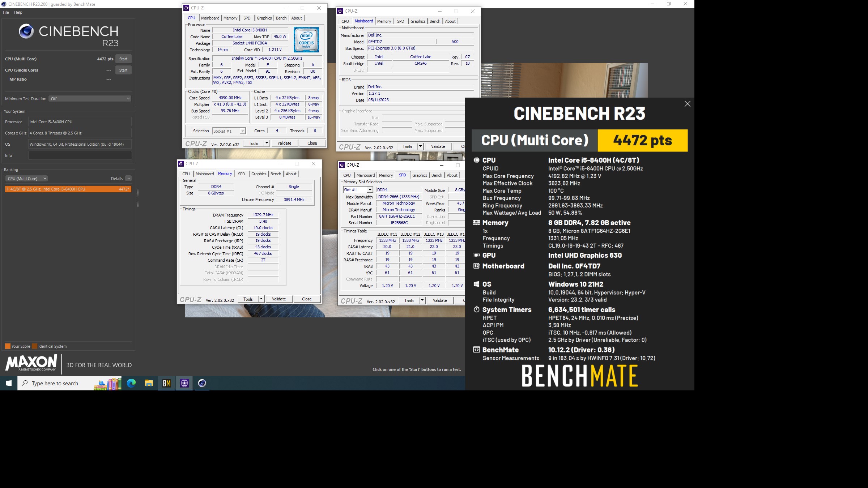Click Cinebench title bar app icon
The width and height of the screenshot is (868, 488).
[x=4, y=4]
